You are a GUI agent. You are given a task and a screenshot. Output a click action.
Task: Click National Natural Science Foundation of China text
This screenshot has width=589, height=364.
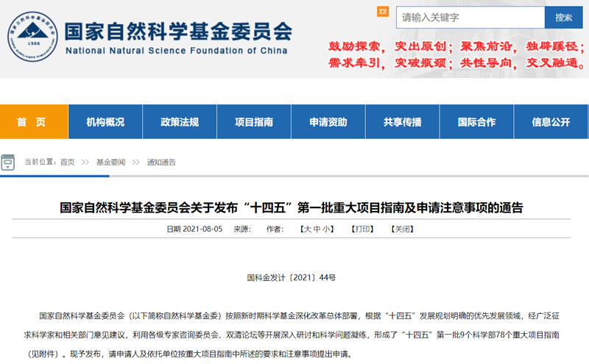click(x=177, y=51)
